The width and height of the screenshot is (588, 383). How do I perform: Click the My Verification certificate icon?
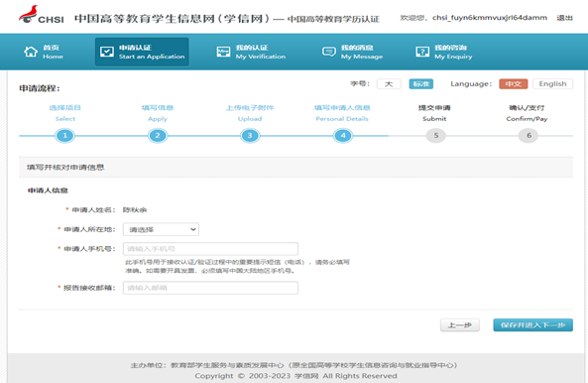click(x=223, y=52)
